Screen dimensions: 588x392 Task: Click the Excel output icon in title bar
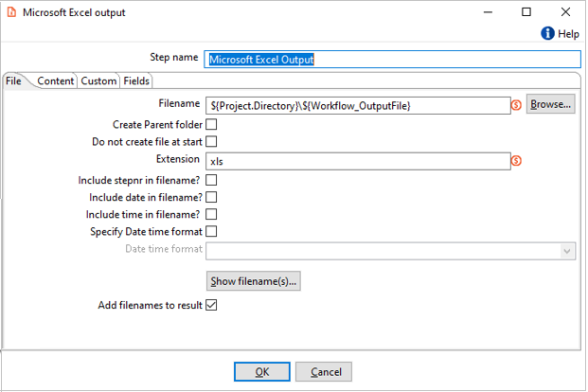[10, 12]
